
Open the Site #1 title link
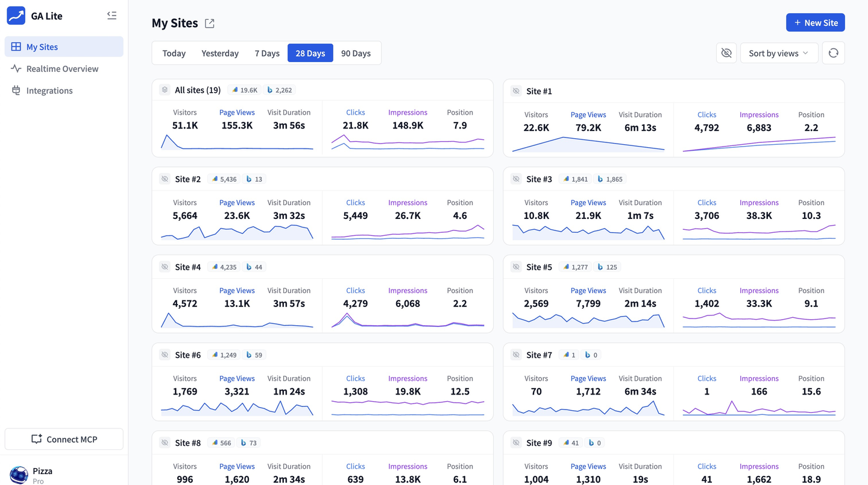(539, 91)
